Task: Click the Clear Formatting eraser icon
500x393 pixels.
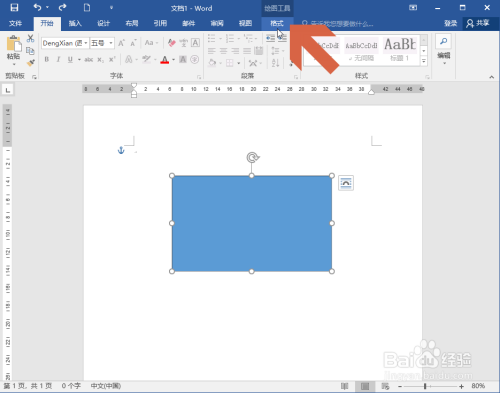Action: [172, 43]
